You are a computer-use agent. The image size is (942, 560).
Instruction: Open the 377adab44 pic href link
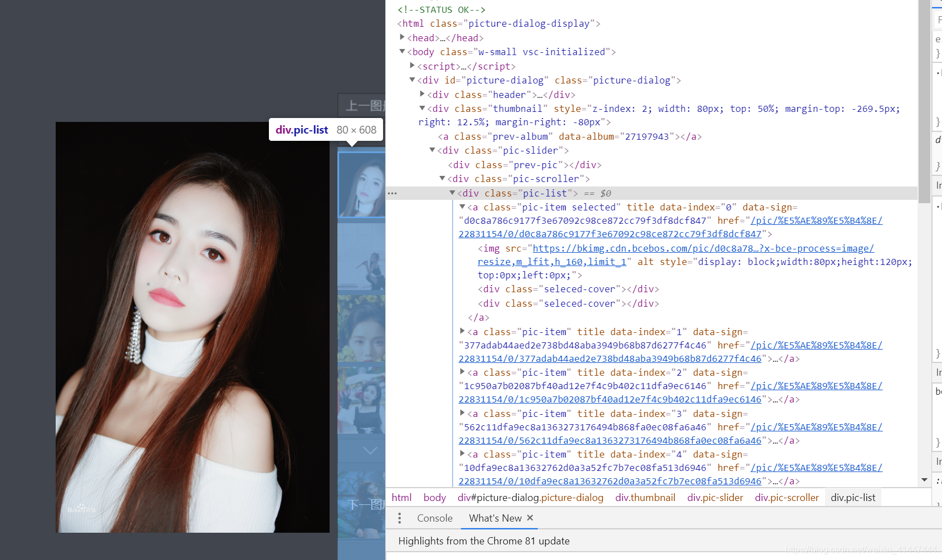[x=670, y=352]
